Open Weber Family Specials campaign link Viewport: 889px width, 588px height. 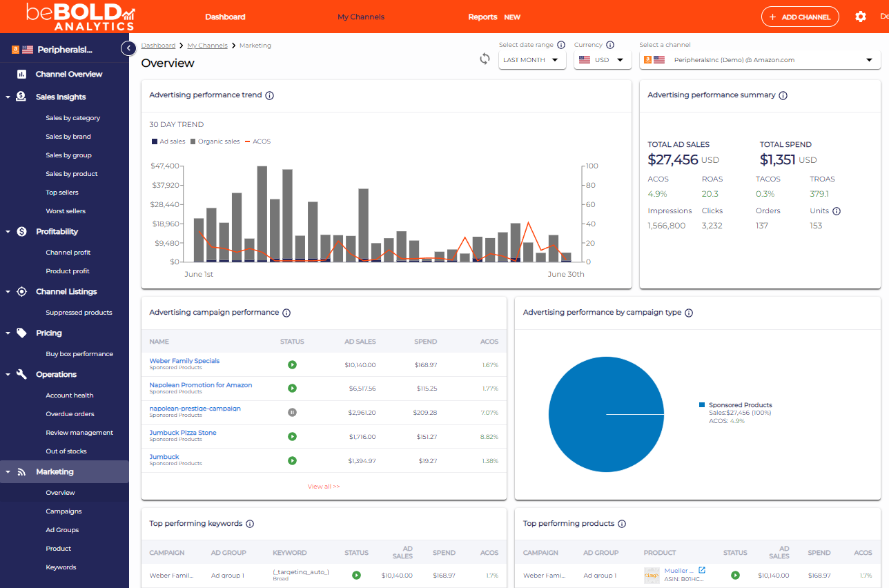coord(184,361)
